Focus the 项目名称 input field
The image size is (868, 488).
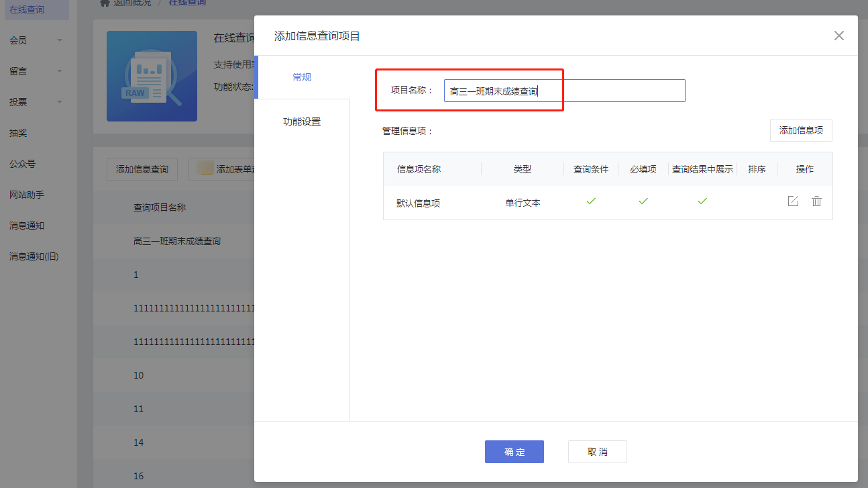pyautogui.click(x=565, y=91)
